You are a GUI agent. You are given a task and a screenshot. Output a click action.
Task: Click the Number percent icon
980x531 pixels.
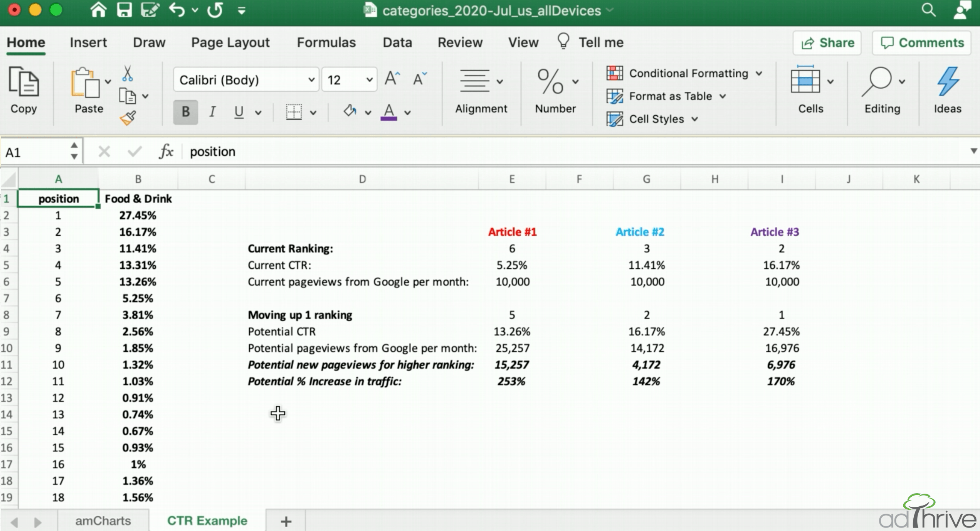(x=550, y=81)
